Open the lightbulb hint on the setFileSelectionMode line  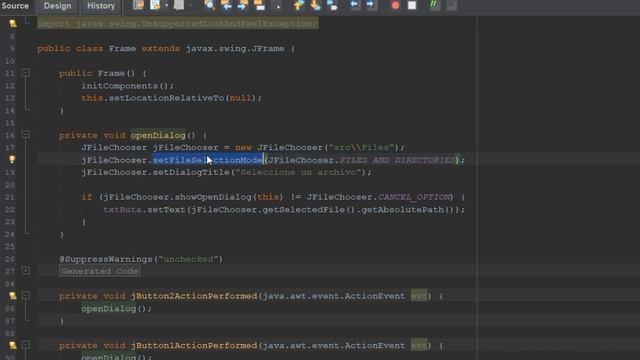click(12, 160)
